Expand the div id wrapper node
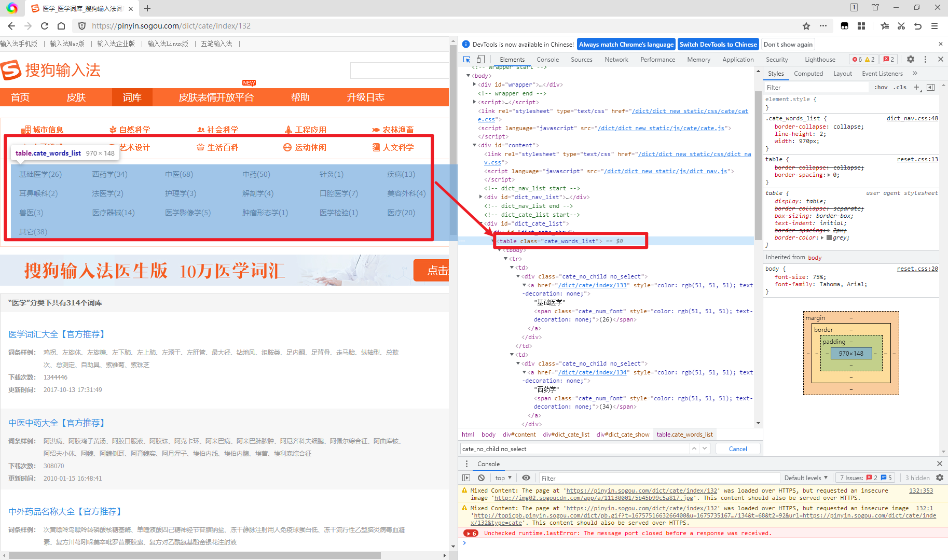 [474, 85]
